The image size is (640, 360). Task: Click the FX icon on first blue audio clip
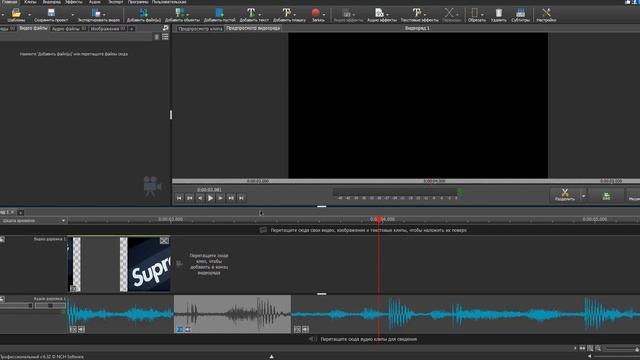73,329
